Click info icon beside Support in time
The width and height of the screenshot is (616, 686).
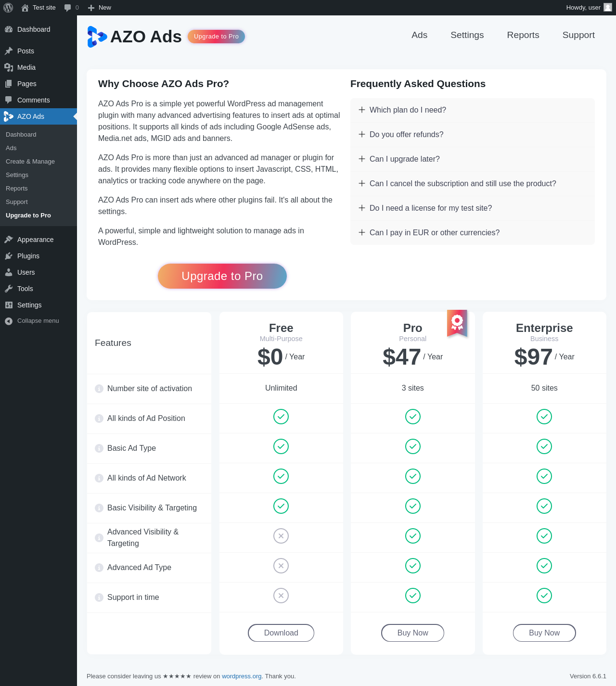tap(99, 597)
